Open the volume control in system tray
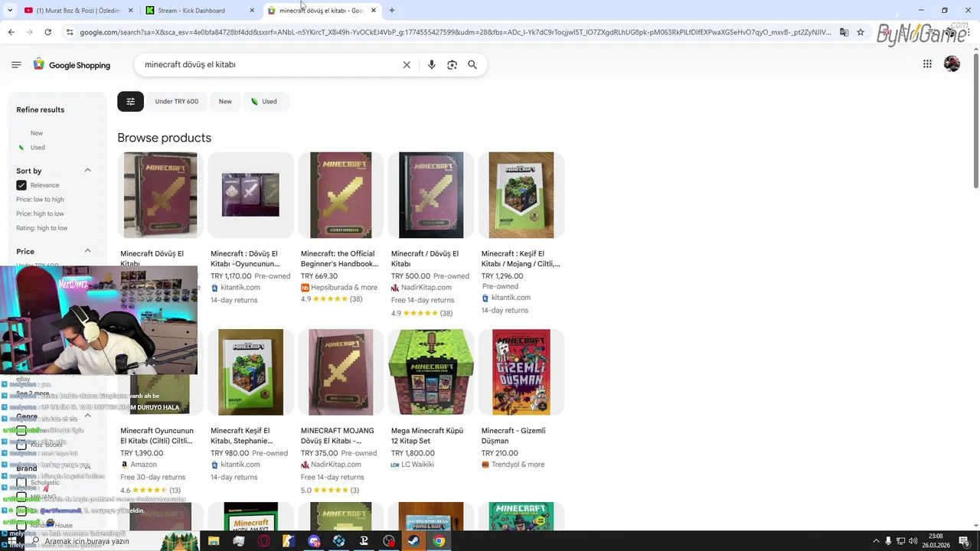Viewport: 980px width, 551px height. [913, 541]
